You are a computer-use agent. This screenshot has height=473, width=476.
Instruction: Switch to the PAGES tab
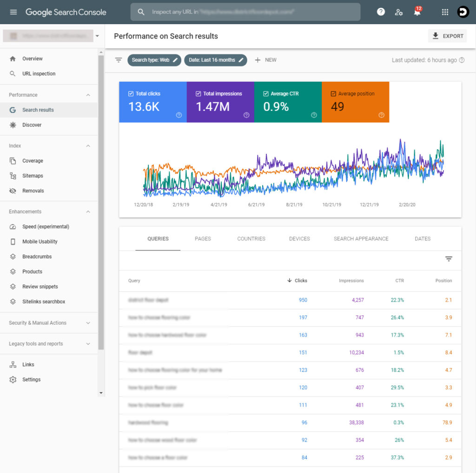point(203,239)
